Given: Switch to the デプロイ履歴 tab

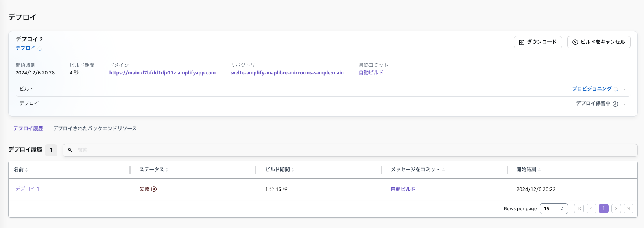Looking at the screenshot, I should pyautogui.click(x=28, y=129).
